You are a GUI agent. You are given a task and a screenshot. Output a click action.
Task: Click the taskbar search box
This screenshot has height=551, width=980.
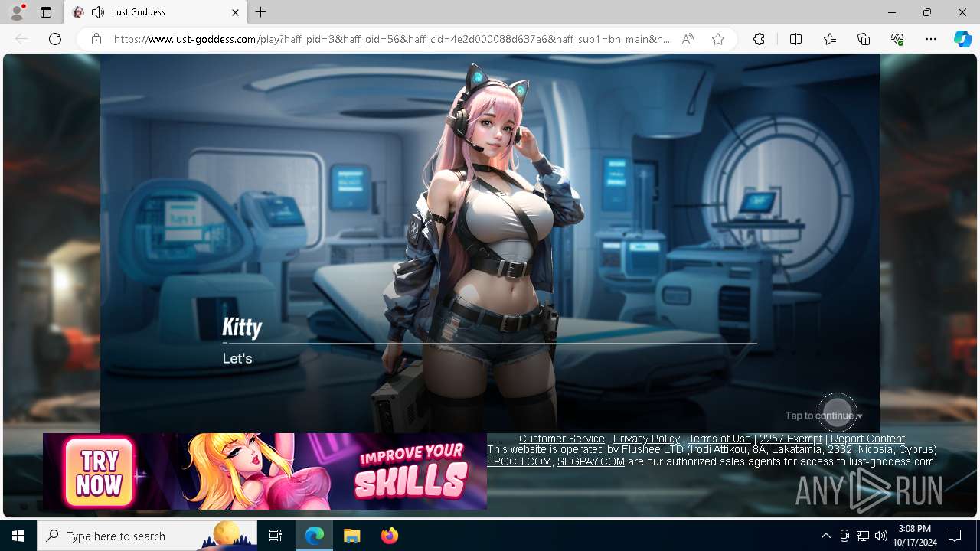(147, 536)
